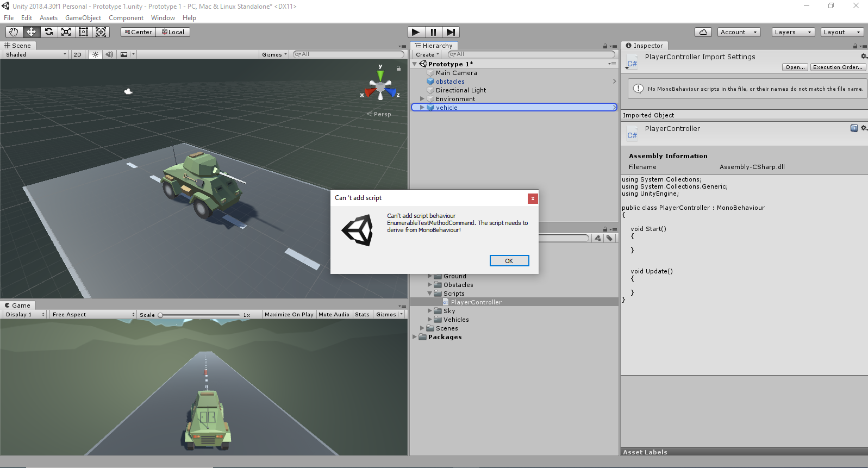Open scene effects image dropdown
The width and height of the screenshot is (868, 468).
[x=127, y=54]
